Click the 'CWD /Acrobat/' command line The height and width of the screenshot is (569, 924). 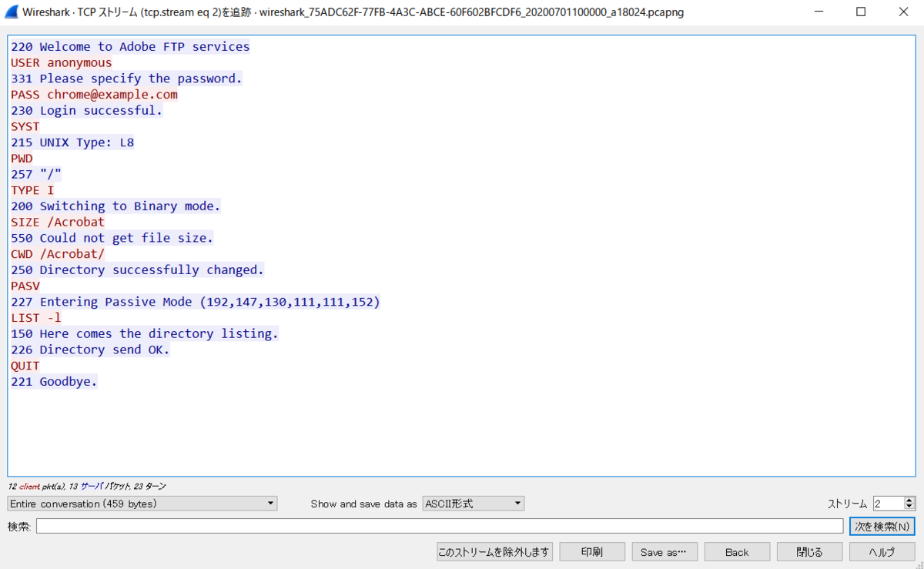coord(58,254)
